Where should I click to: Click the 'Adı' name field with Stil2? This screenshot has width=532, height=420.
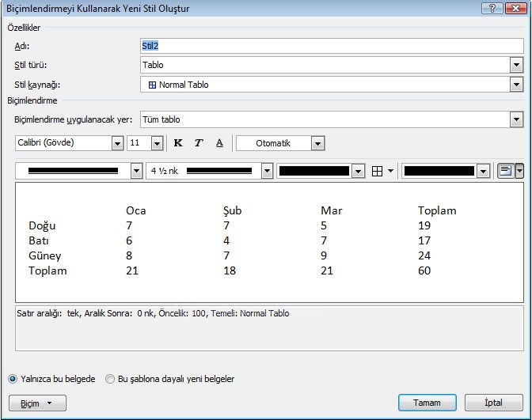point(332,46)
